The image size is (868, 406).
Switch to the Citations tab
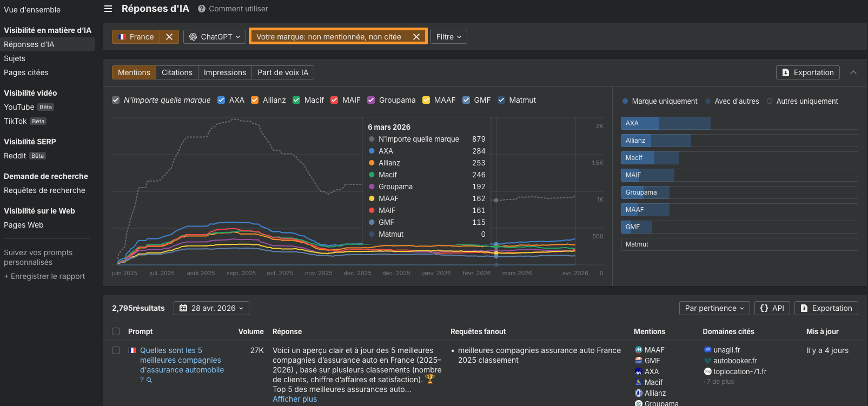177,72
